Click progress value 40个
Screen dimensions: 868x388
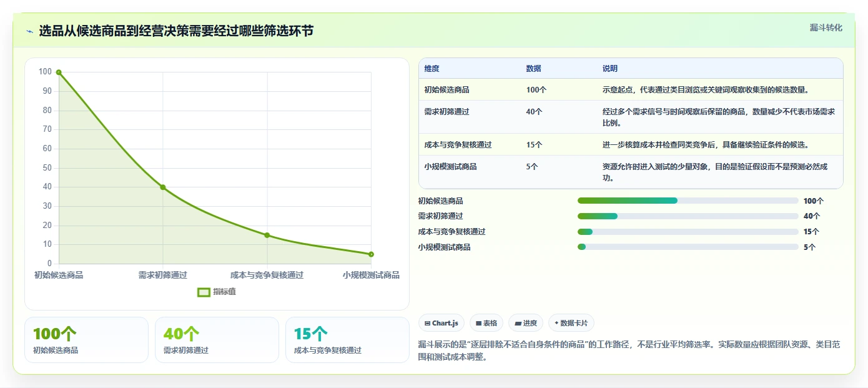812,216
